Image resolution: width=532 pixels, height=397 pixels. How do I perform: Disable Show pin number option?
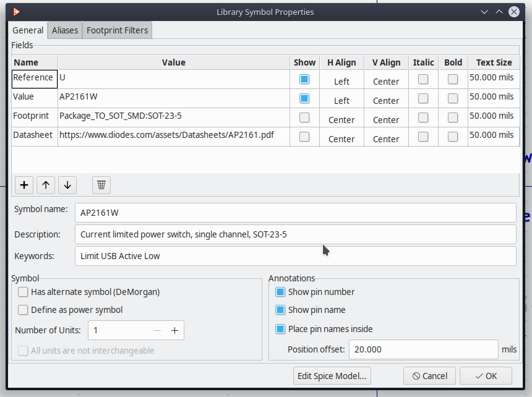[x=280, y=292]
